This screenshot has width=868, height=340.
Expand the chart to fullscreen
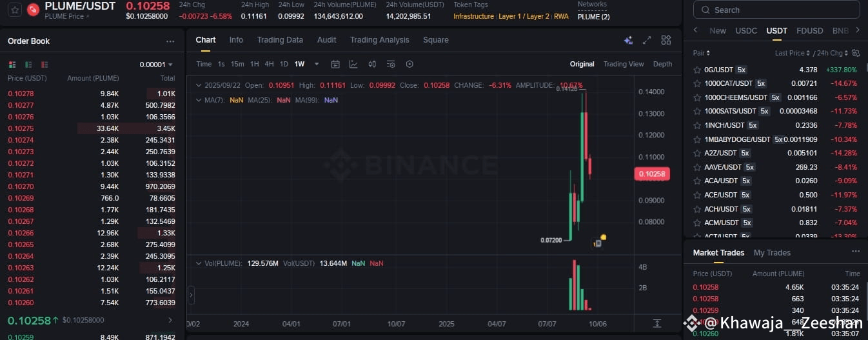click(x=647, y=40)
